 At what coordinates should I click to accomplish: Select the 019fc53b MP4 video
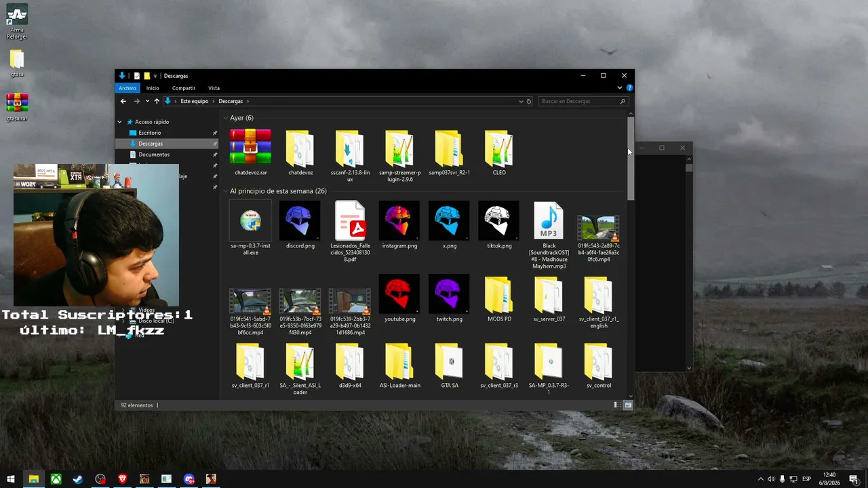[300, 312]
